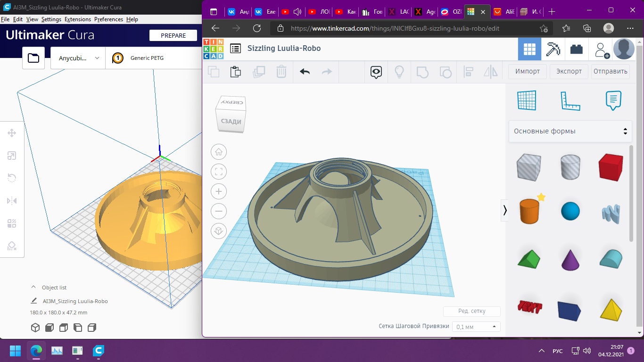
Task: Click the Экспорт button
Action: tap(569, 71)
